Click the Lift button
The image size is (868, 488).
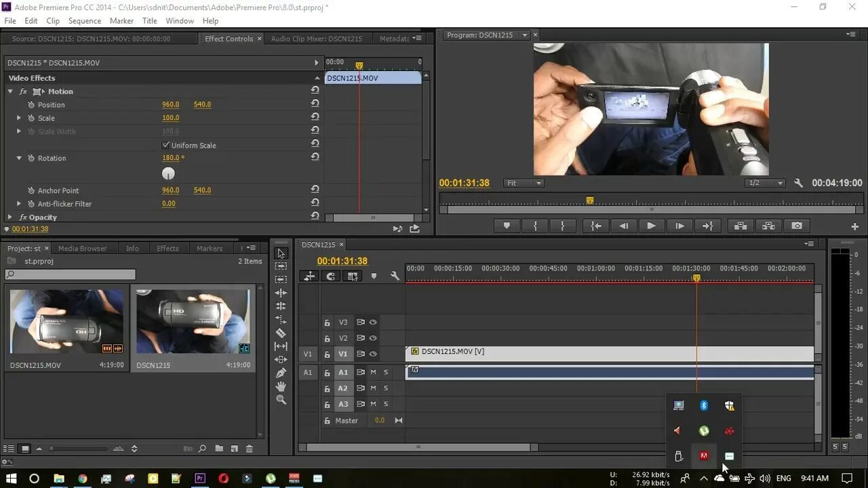741,226
